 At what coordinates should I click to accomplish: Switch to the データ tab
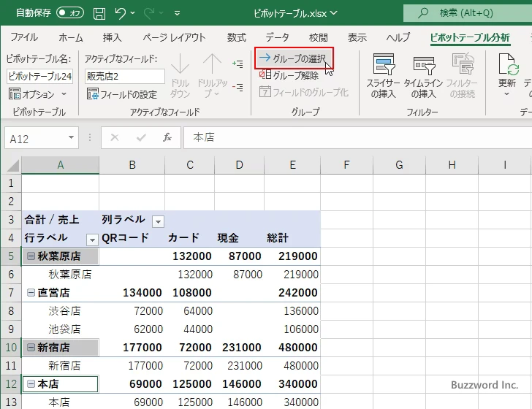click(277, 37)
